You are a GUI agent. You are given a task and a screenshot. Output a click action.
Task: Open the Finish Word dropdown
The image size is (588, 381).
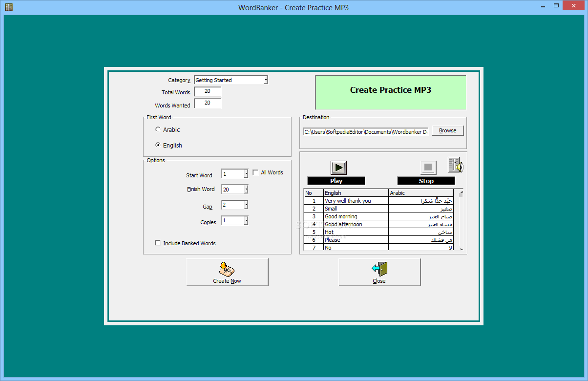(x=246, y=190)
